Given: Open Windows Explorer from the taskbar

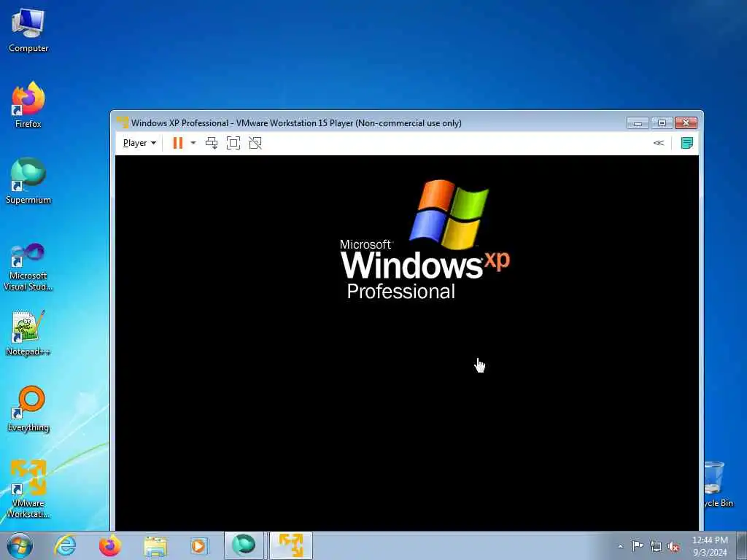Looking at the screenshot, I should (155, 546).
